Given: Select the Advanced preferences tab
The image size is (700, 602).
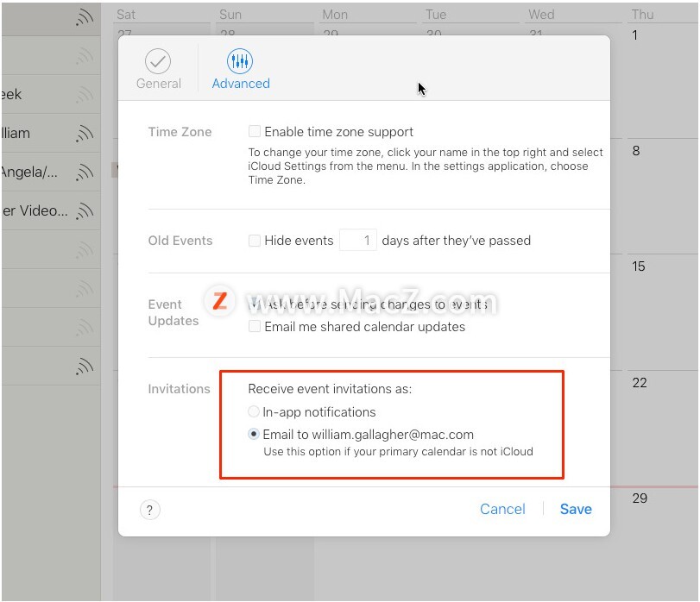Looking at the screenshot, I should click(x=241, y=69).
